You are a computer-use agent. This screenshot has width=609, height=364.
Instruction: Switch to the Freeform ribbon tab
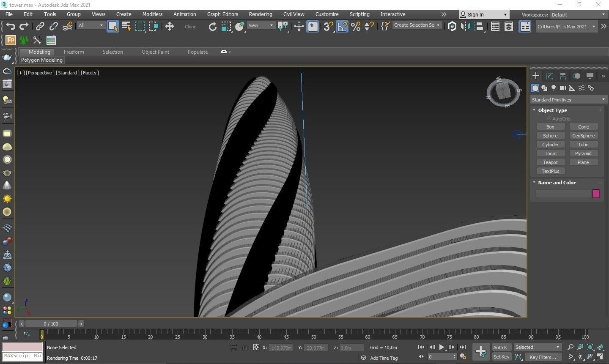74,52
